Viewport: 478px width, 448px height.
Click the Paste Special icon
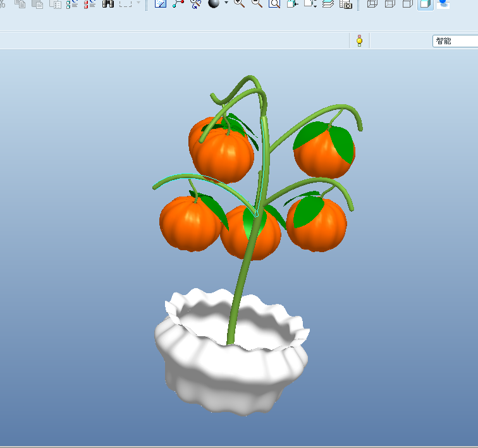coord(55,4)
